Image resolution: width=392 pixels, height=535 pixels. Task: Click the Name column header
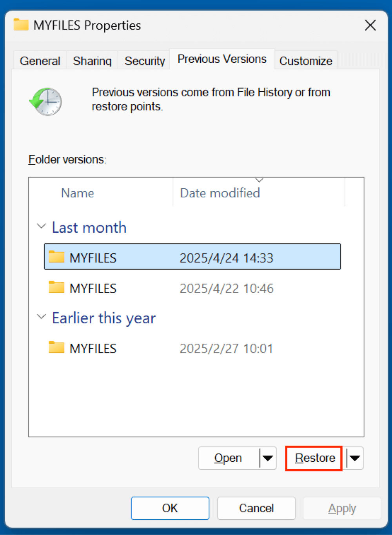tap(77, 193)
